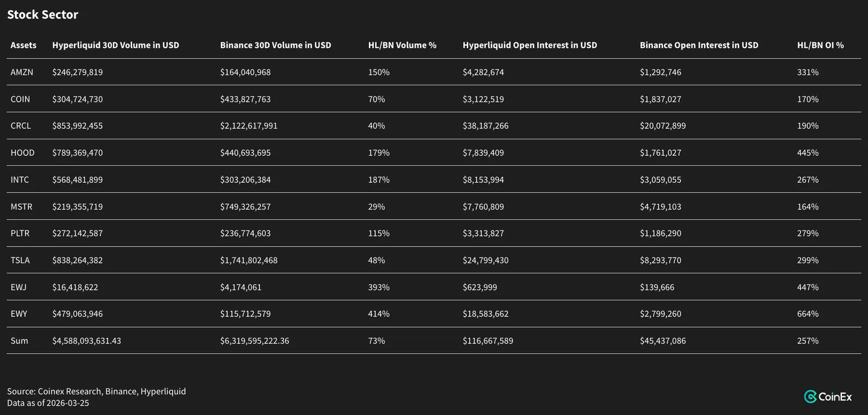Select the HL/BN Volume % column header
This screenshot has width=868, height=415.
pos(402,45)
